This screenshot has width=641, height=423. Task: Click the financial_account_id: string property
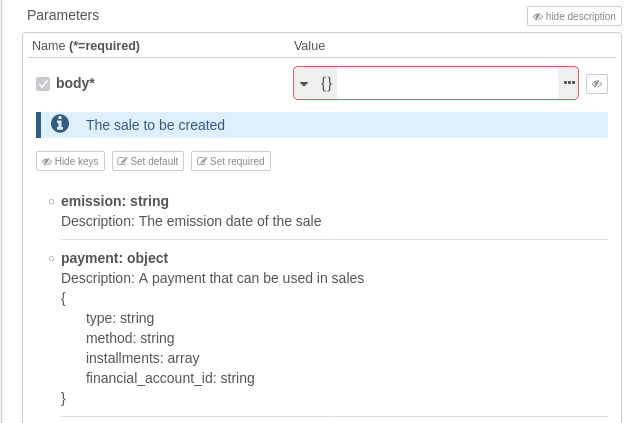(x=170, y=378)
